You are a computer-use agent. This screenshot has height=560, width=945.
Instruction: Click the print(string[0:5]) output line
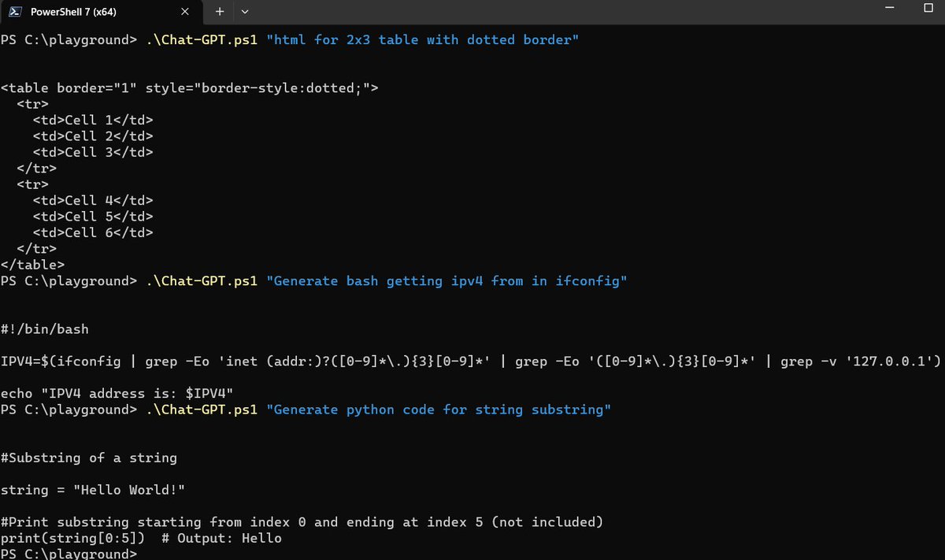[x=141, y=539]
